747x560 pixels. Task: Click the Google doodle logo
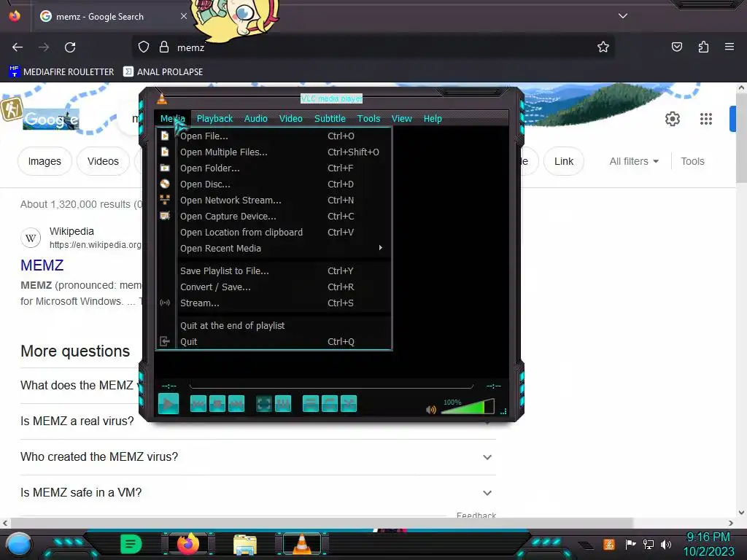click(x=51, y=119)
